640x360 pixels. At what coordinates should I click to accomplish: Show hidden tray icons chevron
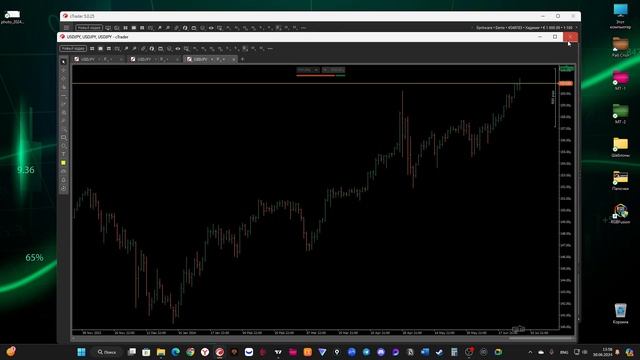pos(530,352)
